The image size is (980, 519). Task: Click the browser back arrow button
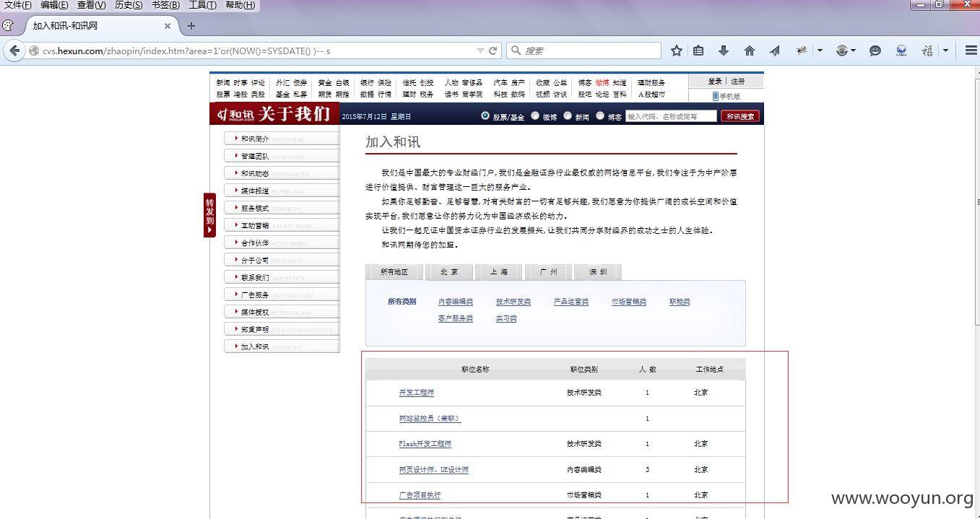point(14,51)
